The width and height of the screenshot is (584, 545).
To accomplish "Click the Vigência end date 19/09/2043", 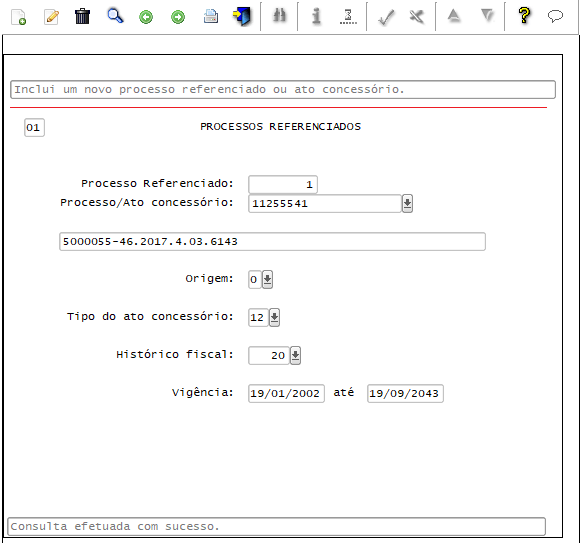I will tap(405, 394).
